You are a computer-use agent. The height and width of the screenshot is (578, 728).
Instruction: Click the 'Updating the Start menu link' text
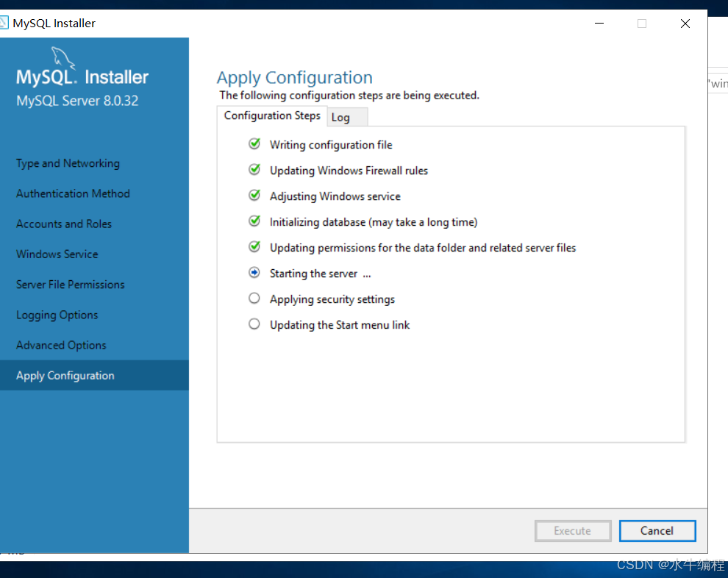pyautogui.click(x=340, y=325)
